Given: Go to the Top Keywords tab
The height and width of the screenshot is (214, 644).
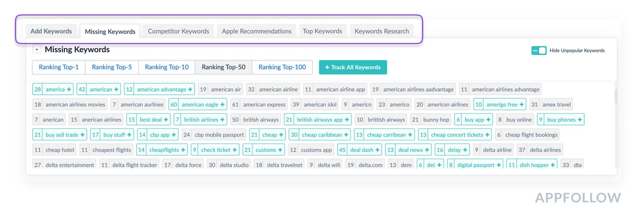Looking at the screenshot, I should (322, 31).
